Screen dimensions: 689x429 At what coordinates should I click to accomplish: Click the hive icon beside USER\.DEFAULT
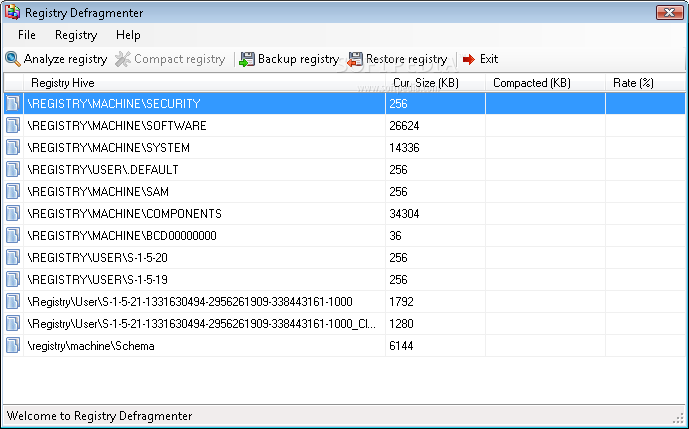(x=13, y=169)
